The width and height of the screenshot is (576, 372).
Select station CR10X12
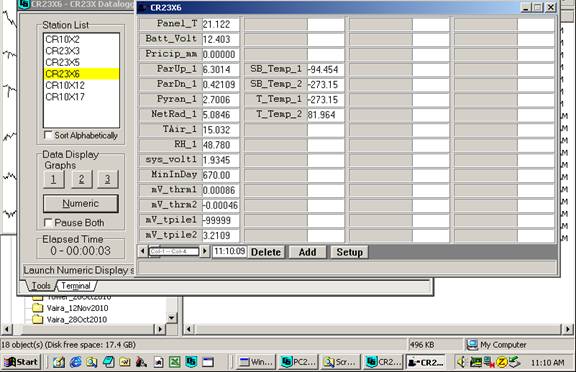[82, 85]
